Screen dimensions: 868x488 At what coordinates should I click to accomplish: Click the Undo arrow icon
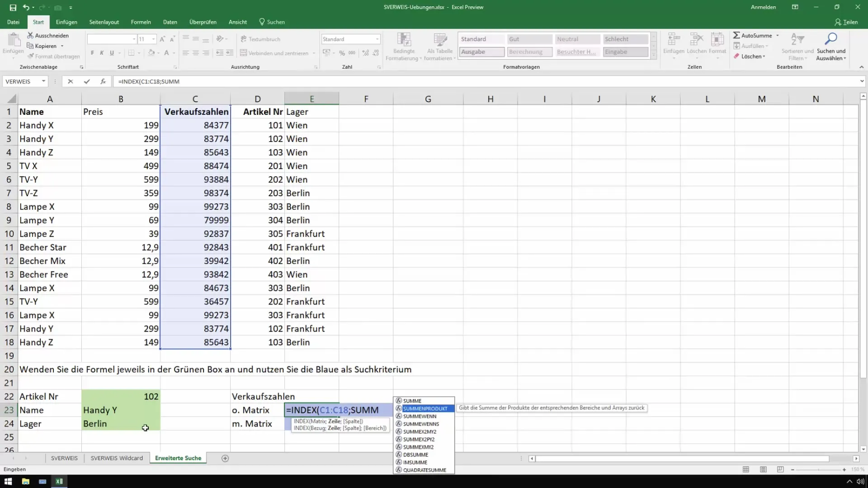tap(26, 7)
